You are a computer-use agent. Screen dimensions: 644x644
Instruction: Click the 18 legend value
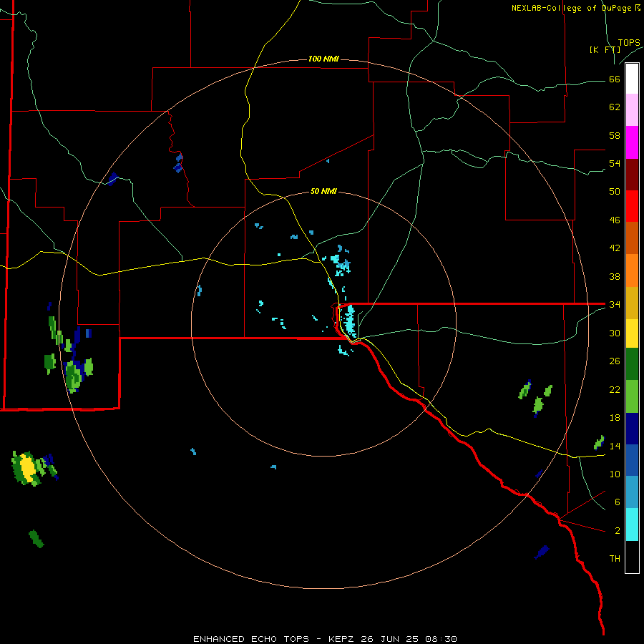[615, 418]
